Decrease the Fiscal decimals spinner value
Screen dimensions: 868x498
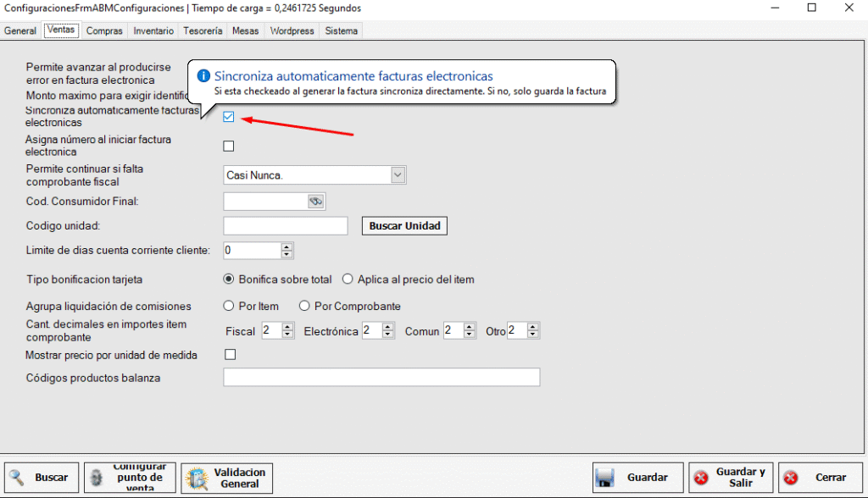(x=288, y=335)
